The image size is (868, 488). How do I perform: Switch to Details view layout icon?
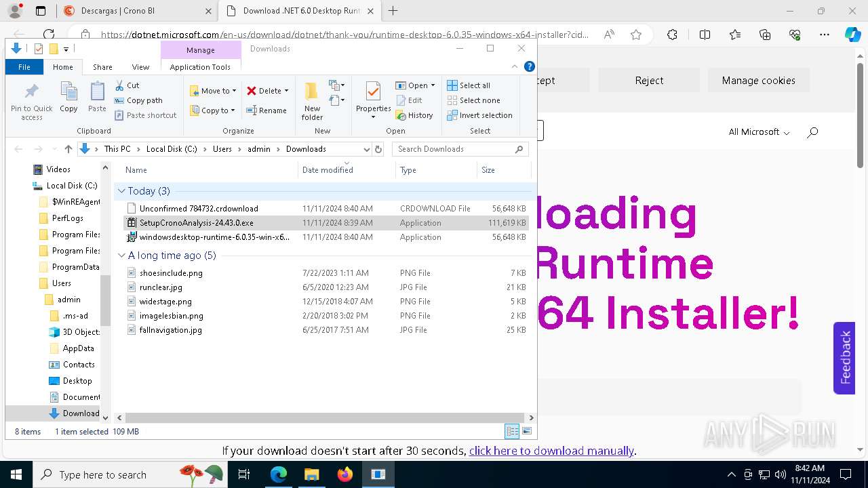512,431
